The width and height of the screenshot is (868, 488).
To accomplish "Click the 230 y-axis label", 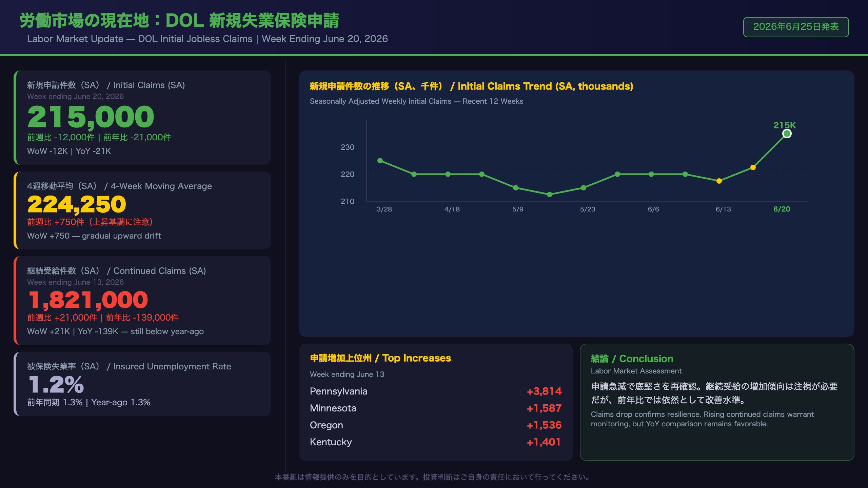I will pos(348,147).
